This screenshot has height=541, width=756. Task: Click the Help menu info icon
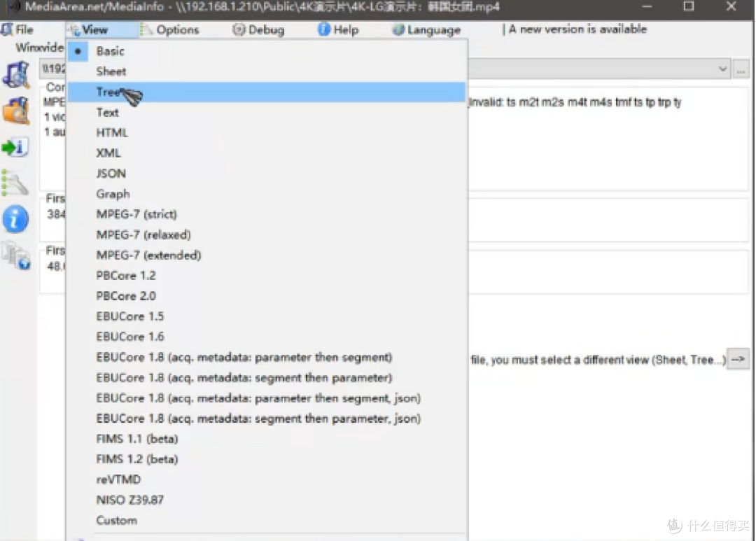pyautogui.click(x=324, y=29)
